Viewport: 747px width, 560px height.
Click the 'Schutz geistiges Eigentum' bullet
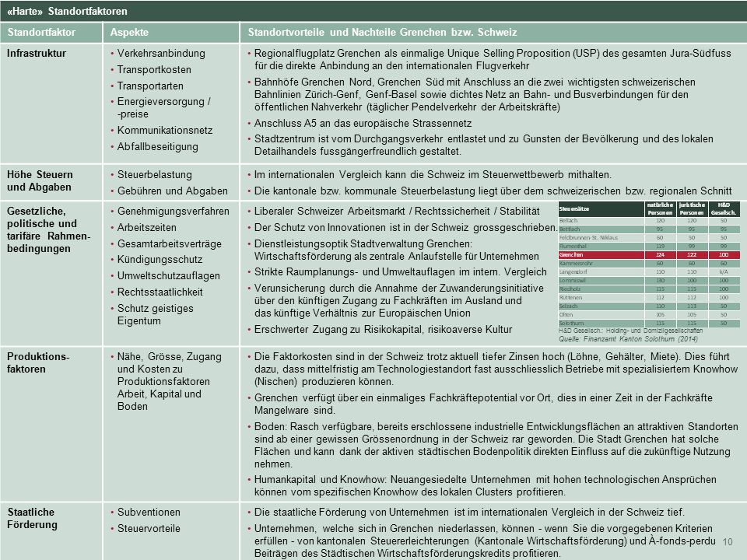[x=156, y=314]
